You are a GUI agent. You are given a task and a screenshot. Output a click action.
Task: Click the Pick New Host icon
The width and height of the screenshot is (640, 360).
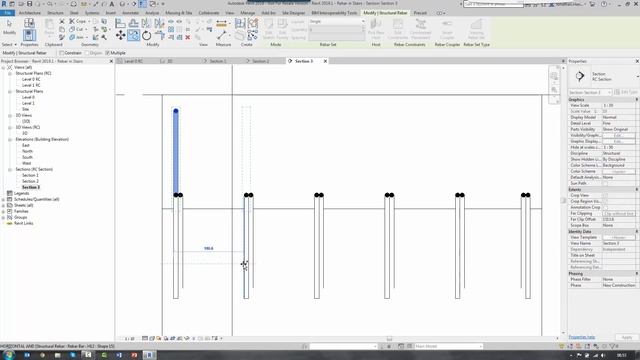(376, 29)
